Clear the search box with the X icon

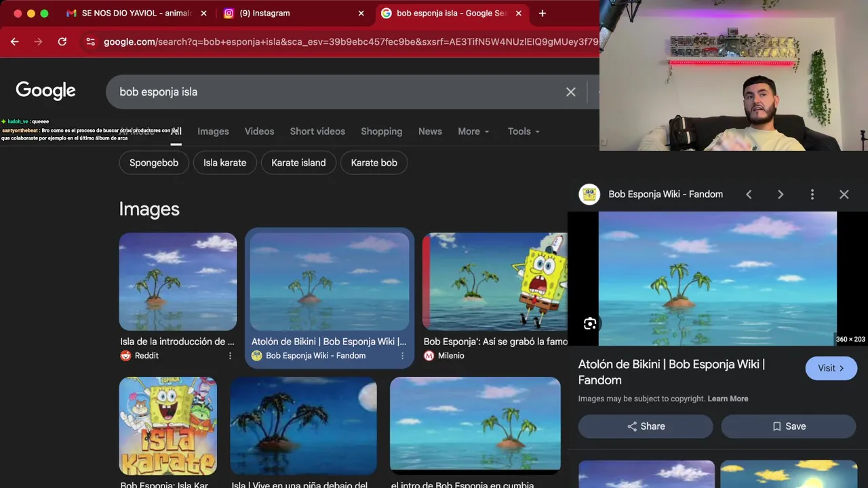(x=571, y=91)
